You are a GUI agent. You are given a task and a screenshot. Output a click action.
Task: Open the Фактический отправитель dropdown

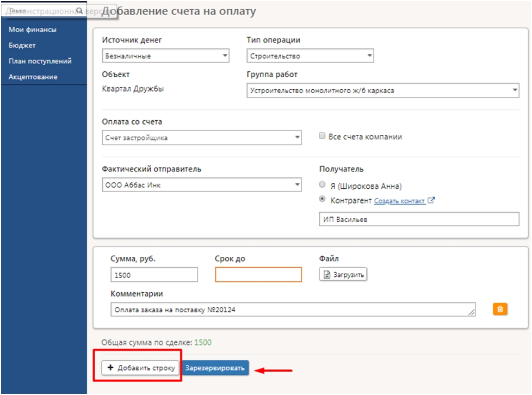(x=202, y=185)
